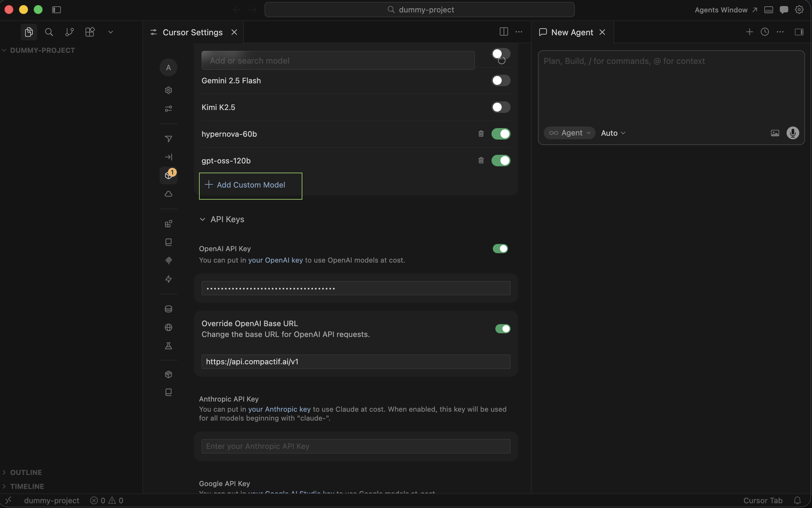The image size is (812, 508).
Task: Turn off the OpenAI API Key toggle
Action: [x=500, y=249]
